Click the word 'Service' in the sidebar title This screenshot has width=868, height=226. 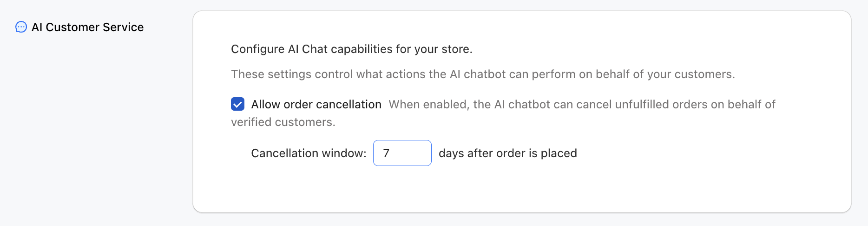coord(123,27)
